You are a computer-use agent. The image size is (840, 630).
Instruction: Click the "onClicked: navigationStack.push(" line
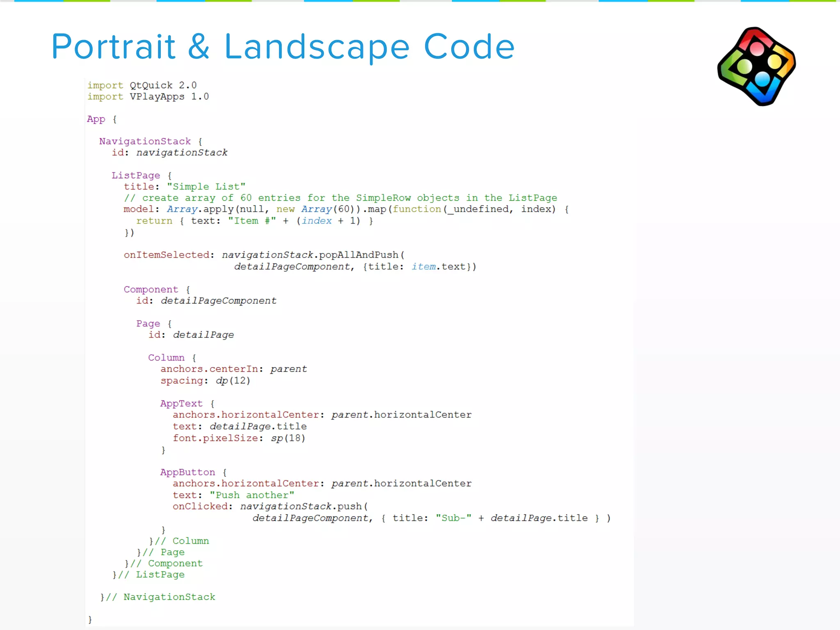(x=270, y=507)
